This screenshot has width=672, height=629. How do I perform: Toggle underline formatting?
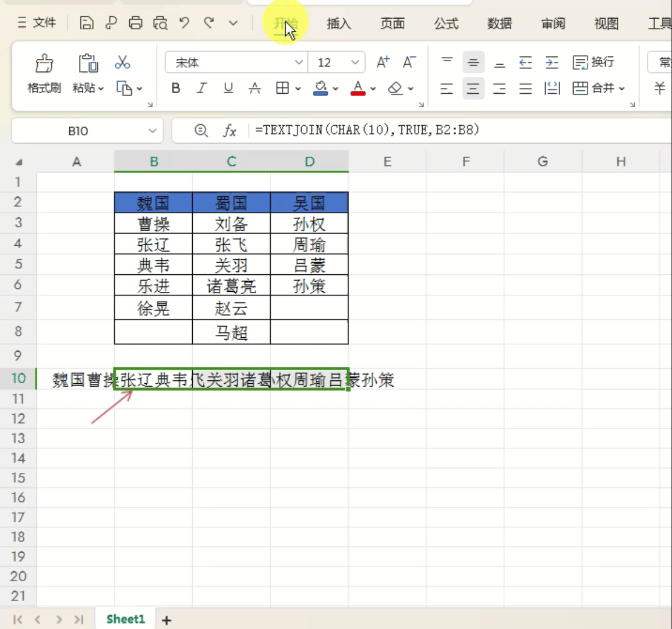click(x=228, y=89)
